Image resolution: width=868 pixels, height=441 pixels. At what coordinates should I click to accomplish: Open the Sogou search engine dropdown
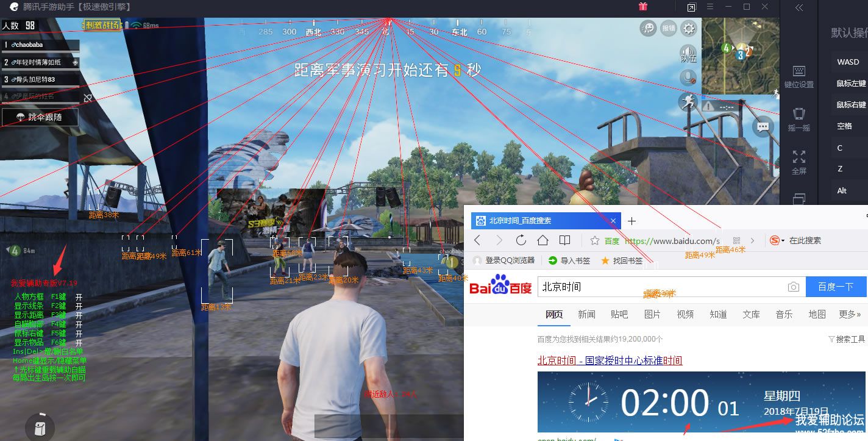pyautogui.click(x=777, y=240)
